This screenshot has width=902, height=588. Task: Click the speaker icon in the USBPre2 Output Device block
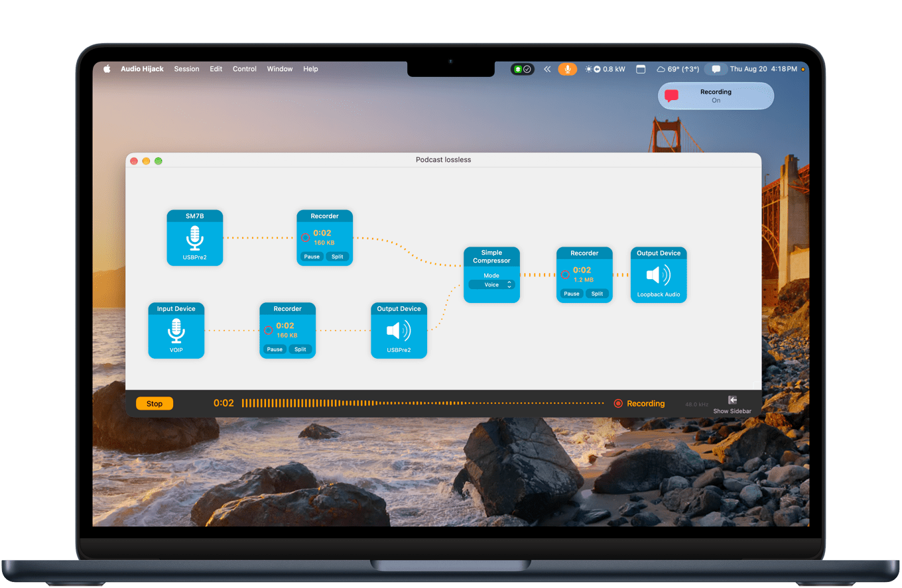[399, 330]
